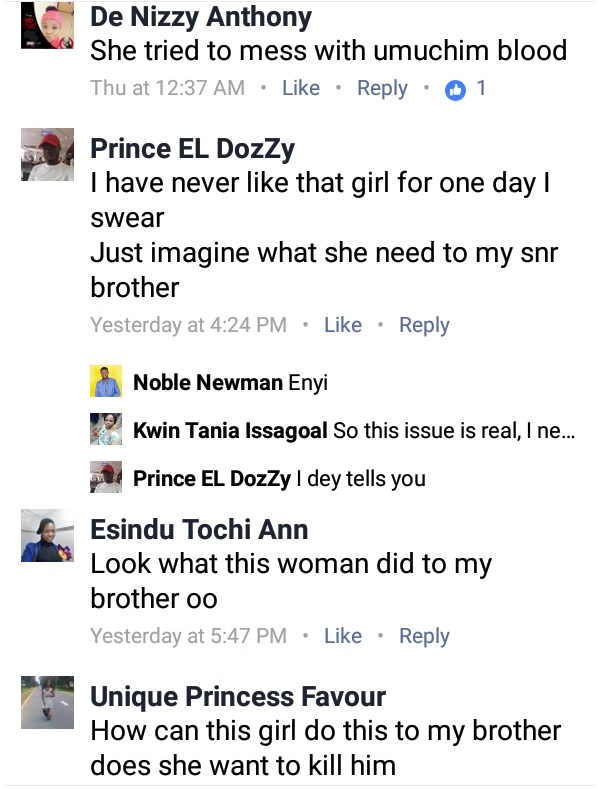600x789 pixels.
Task: Open Prince EL DozZy's profile picture
Action: click(45, 157)
